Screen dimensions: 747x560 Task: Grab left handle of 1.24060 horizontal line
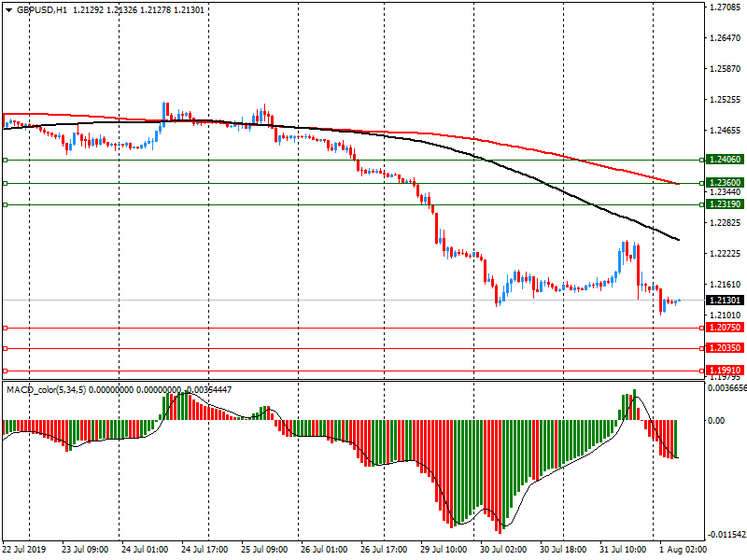(6, 160)
